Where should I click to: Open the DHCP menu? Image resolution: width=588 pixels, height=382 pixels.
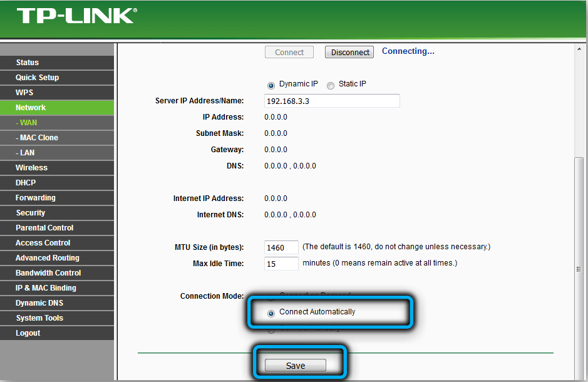point(57,183)
